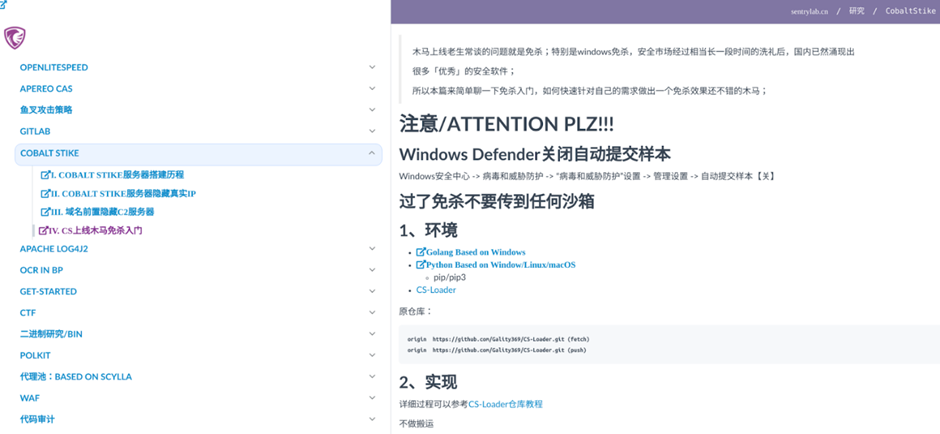Click 研究 breadcrumb
The height and width of the screenshot is (434, 940).
tap(857, 11)
